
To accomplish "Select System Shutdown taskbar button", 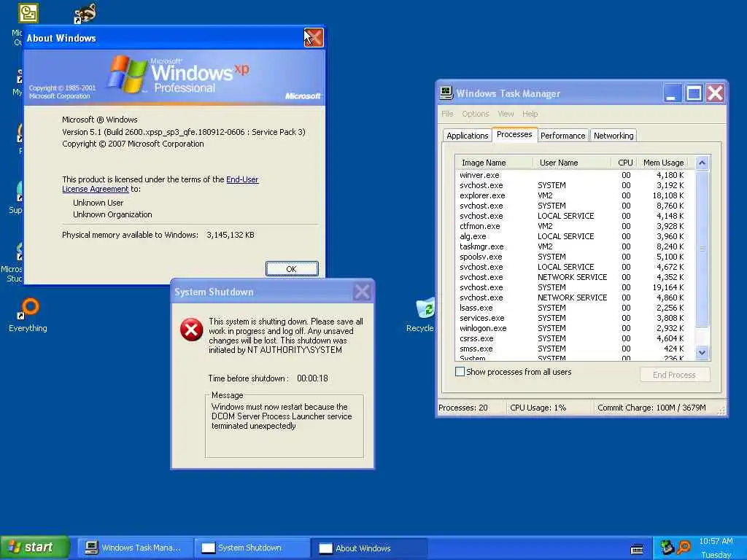I will tap(252, 548).
